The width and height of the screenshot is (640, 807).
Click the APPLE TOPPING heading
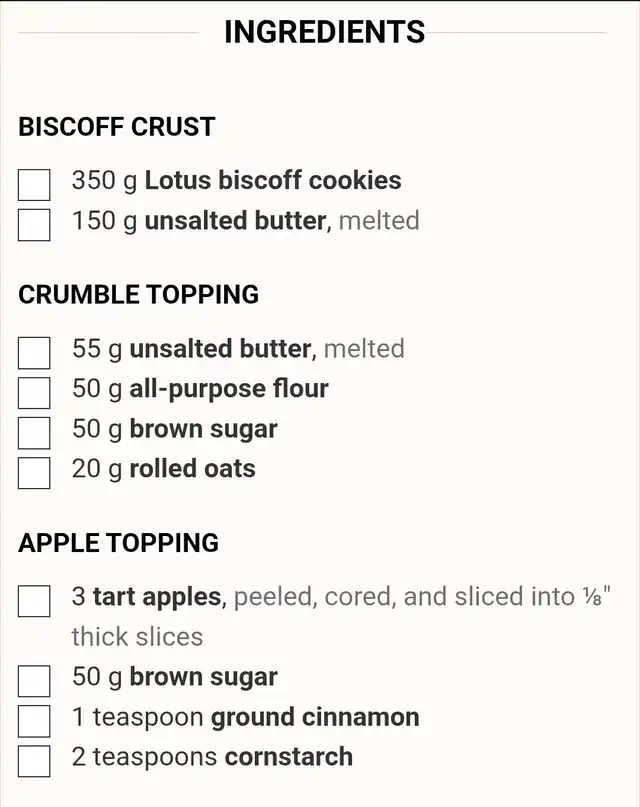point(119,543)
